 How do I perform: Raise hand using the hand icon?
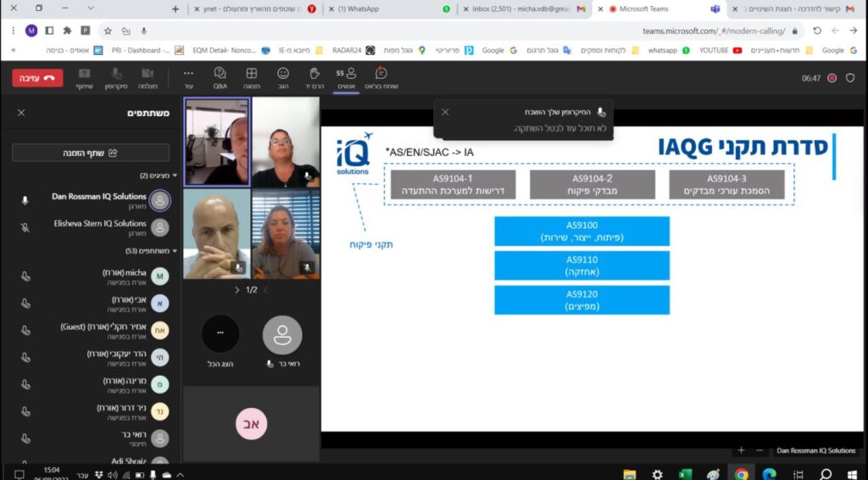pos(314,78)
